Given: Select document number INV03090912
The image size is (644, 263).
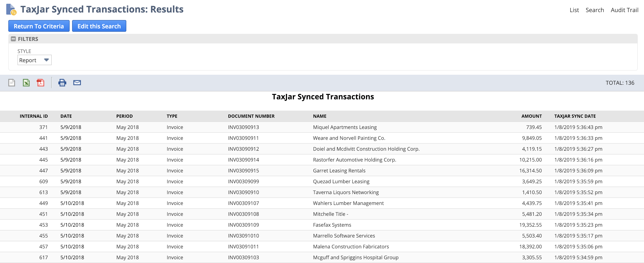Looking at the screenshot, I should point(243,149).
